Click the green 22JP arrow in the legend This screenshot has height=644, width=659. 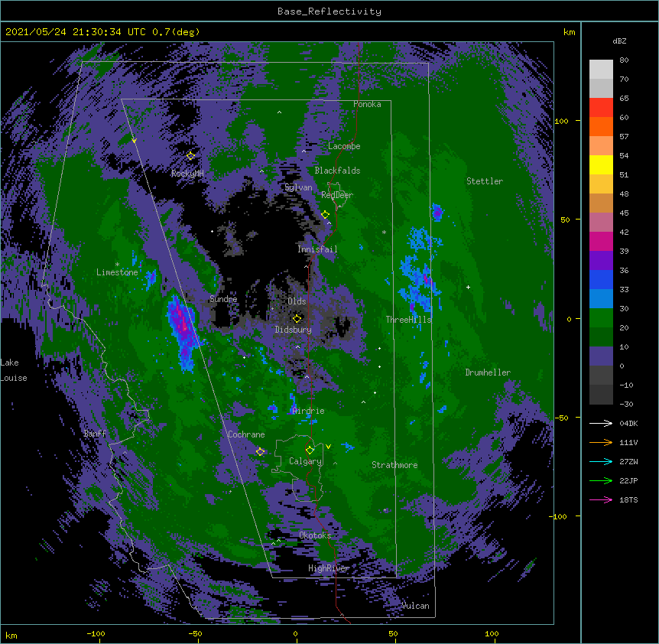(x=601, y=480)
